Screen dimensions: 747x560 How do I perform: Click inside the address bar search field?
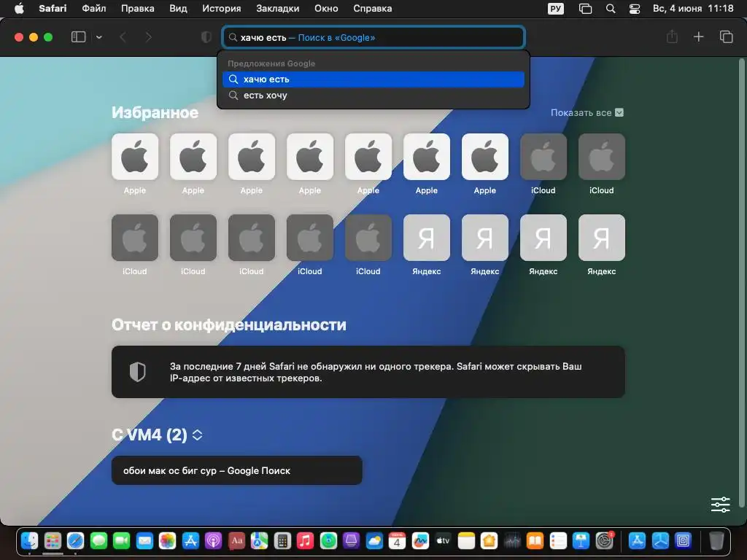(373, 38)
